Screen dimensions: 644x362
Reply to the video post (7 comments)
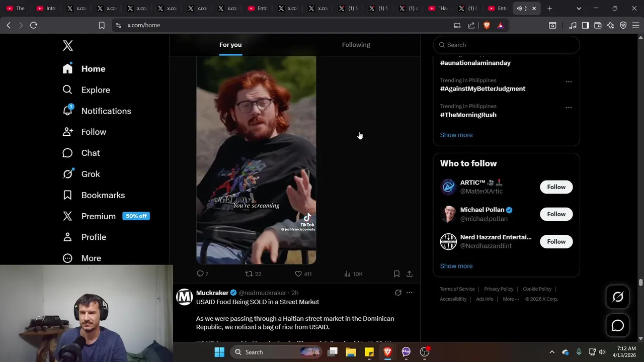tap(202, 274)
